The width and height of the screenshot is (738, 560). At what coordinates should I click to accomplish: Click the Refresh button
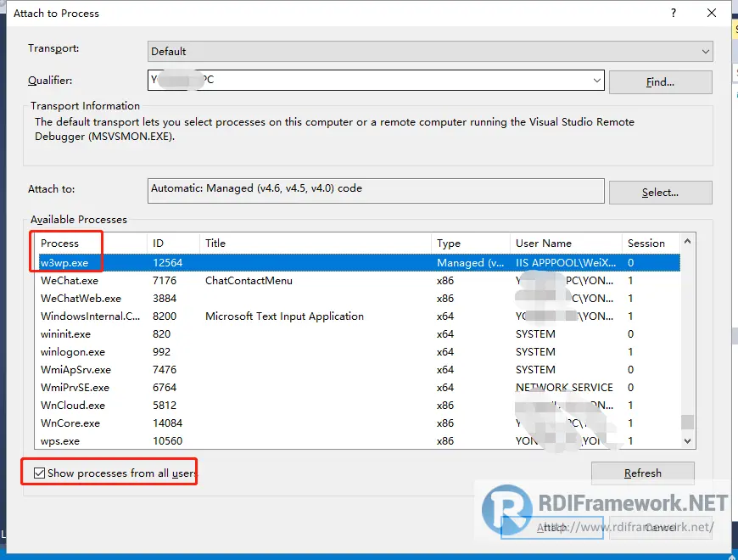click(x=642, y=473)
